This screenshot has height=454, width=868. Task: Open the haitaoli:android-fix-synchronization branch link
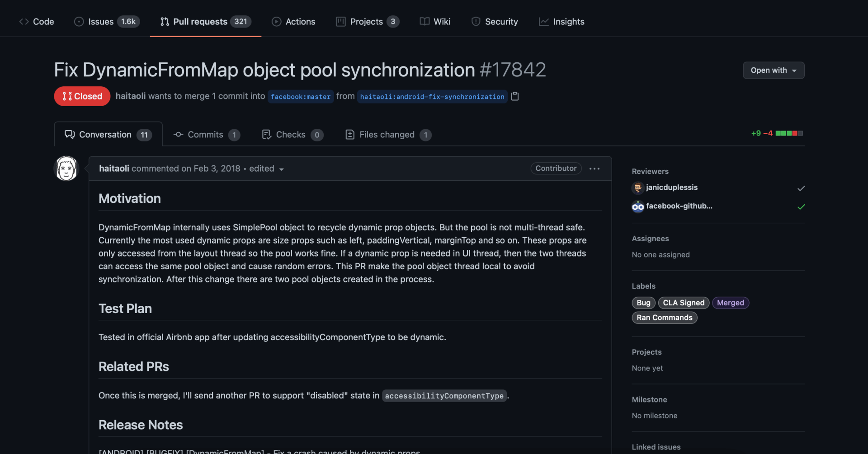click(x=432, y=97)
